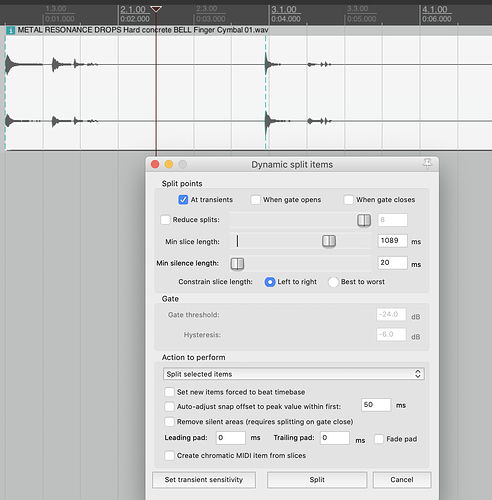
Task: Enable Fade pad checkbox
Action: pyautogui.click(x=379, y=439)
